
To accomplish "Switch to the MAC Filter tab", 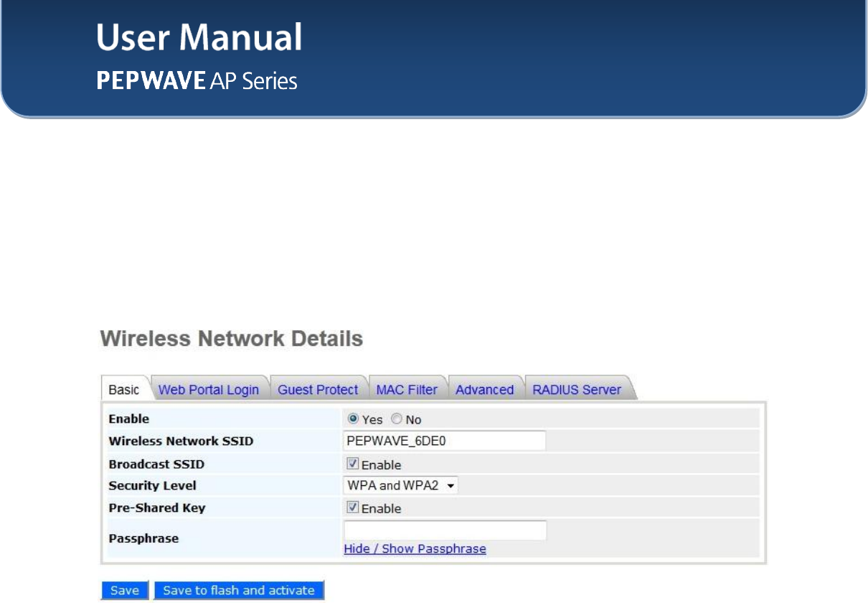I will pyautogui.click(x=407, y=390).
